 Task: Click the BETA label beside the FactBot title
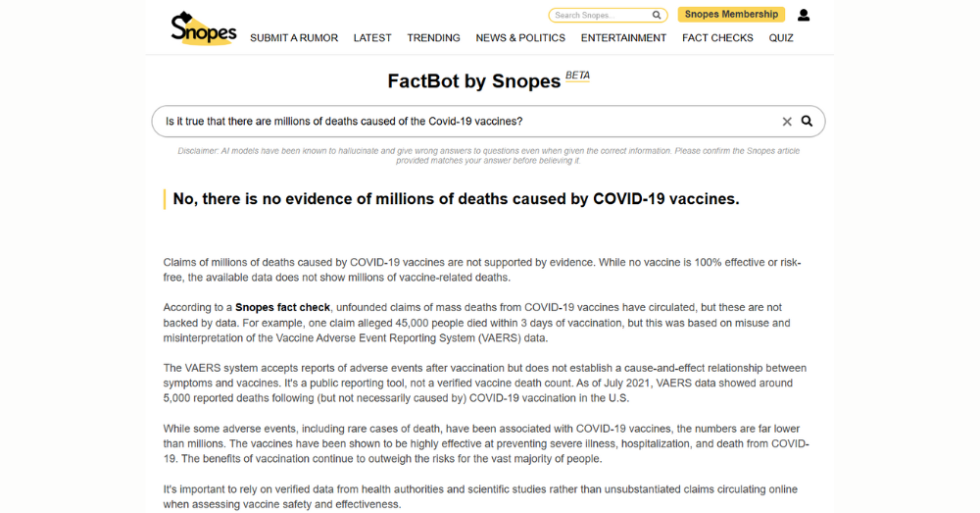click(577, 76)
